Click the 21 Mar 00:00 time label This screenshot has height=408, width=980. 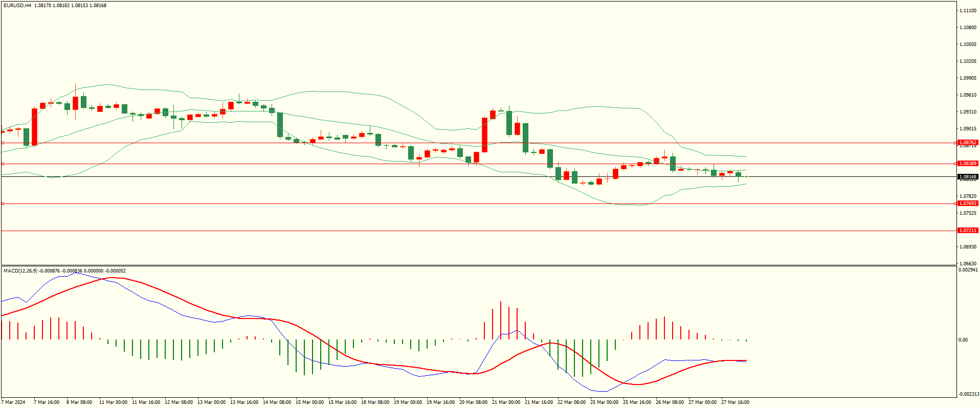point(506,402)
